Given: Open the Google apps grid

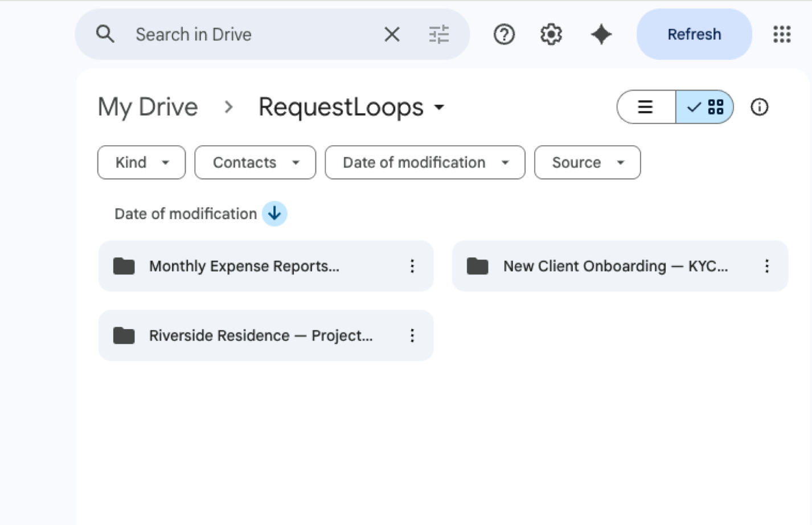Looking at the screenshot, I should pos(782,34).
